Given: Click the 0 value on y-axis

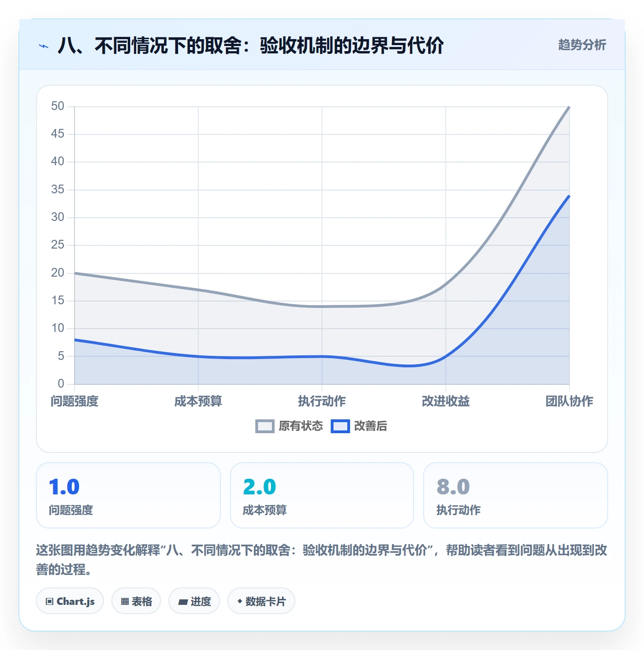Looking at the screenshot, I should tap(61, 384).
